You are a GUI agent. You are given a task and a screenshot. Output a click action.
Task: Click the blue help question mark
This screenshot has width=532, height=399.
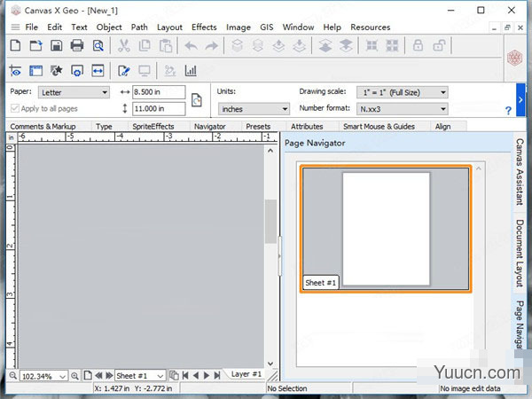click(508, 110)
